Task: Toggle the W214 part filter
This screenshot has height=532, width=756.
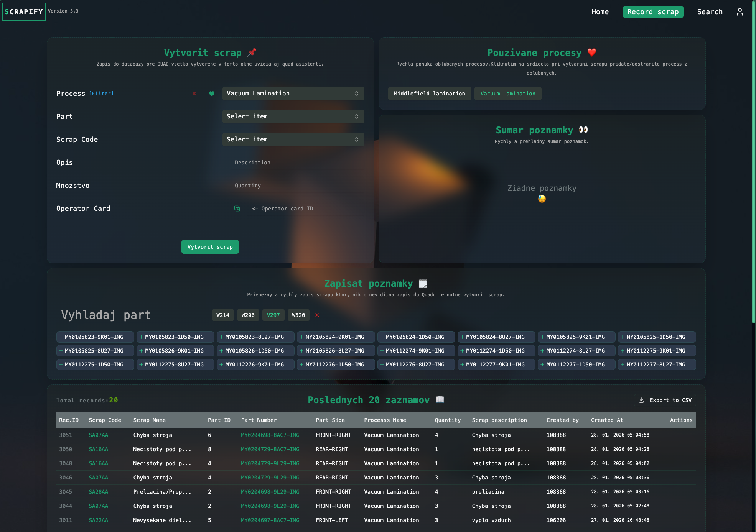Action: pos(223,315)
